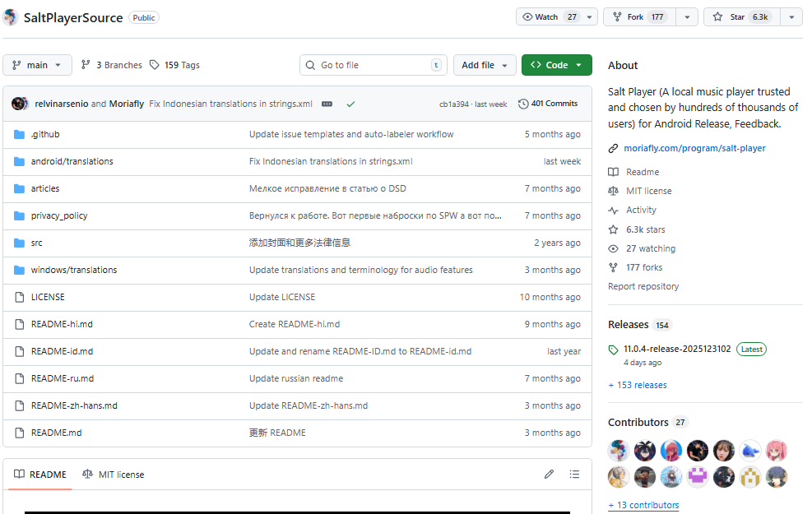Open the Watch notification options dropdown arrow

pyautogui.click(x=589, y=17)
